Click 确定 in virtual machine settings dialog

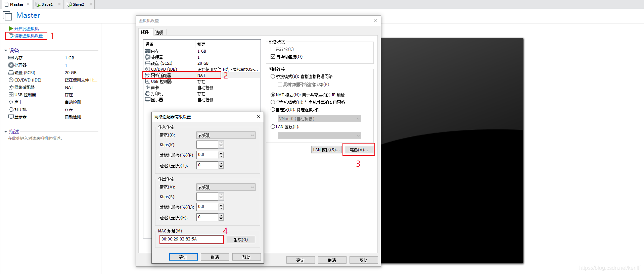coord(301,260)
